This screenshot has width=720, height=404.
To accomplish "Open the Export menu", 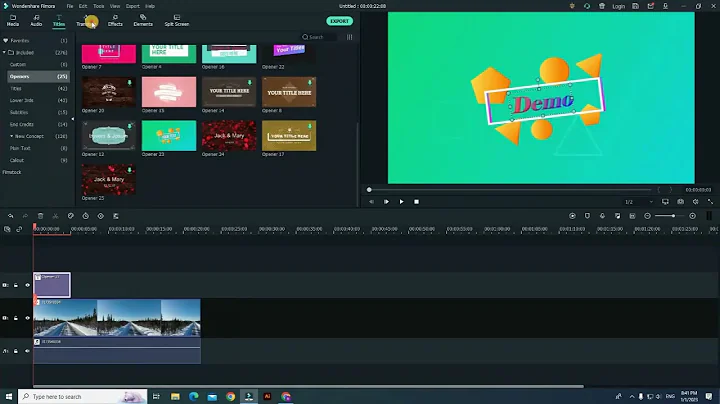I will (133, 6).
